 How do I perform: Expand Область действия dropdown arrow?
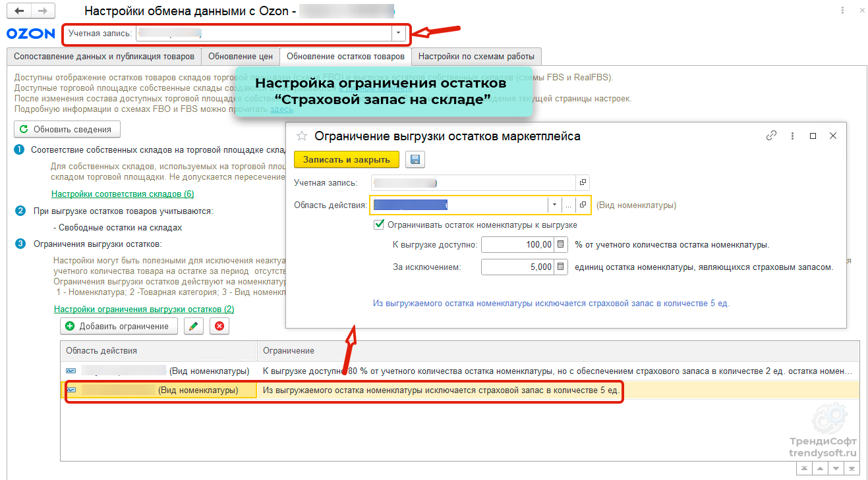pyautogui.click(x=554, y=205)
